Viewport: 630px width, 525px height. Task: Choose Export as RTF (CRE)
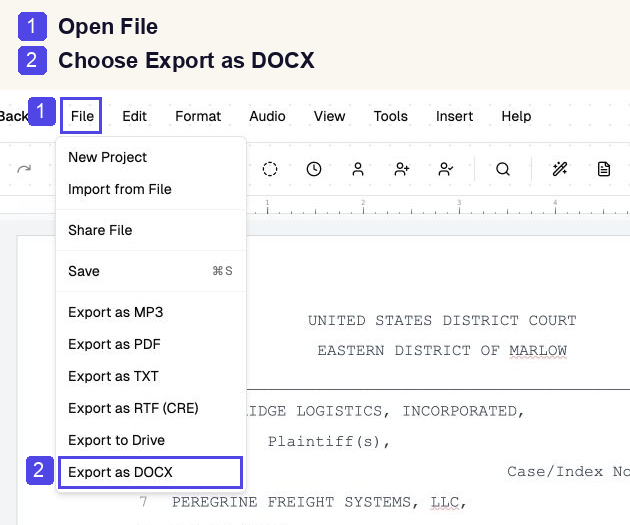[151, 408]
